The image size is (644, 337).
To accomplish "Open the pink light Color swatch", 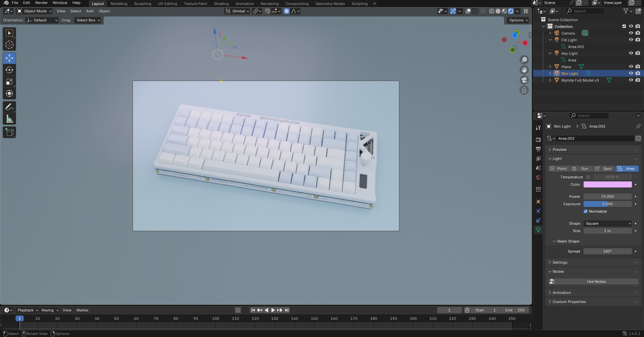I will pyautogui.click(x=607, y=184).
